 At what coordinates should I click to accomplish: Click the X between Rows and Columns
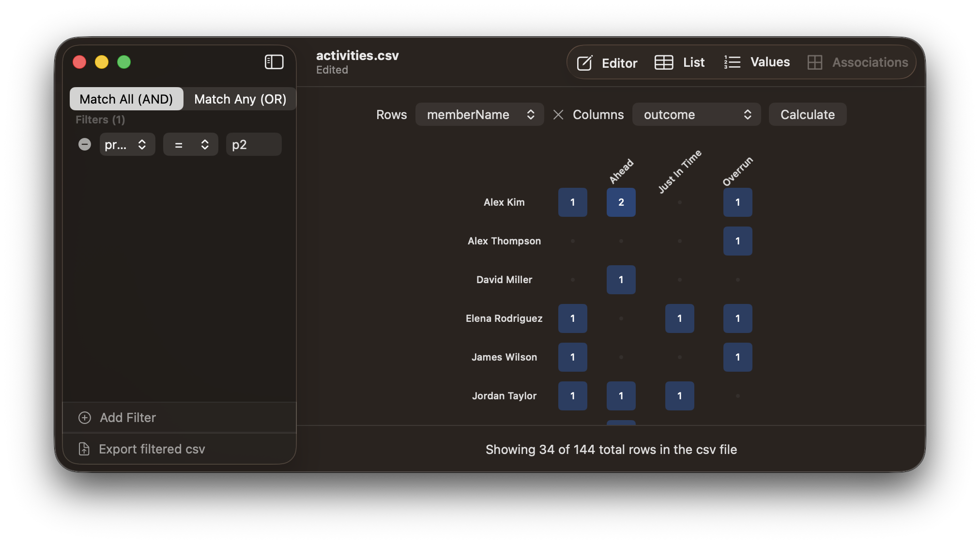click(x=558, y=115)
